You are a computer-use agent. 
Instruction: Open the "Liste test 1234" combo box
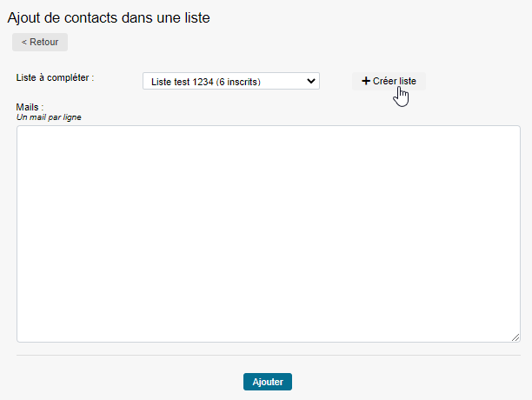click(230, 82)
